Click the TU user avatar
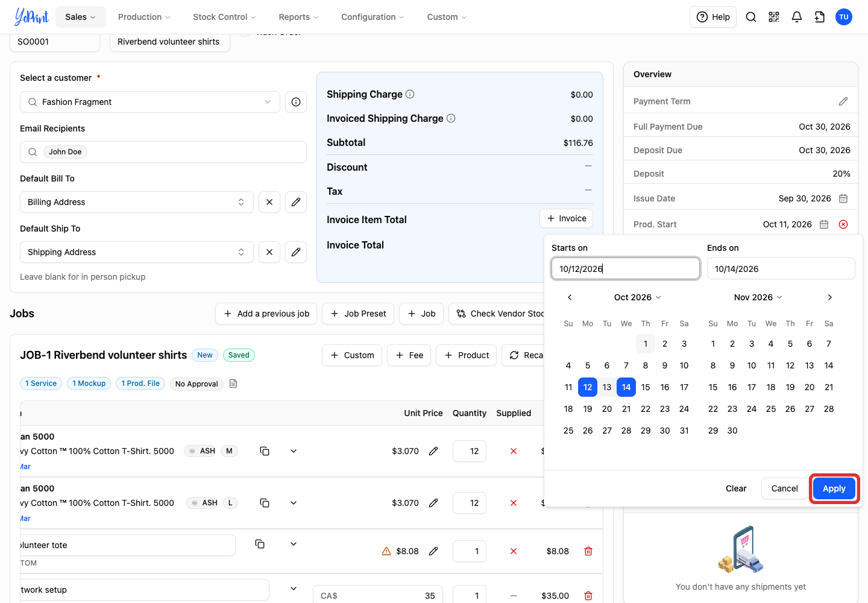 (x=844, y=17)
